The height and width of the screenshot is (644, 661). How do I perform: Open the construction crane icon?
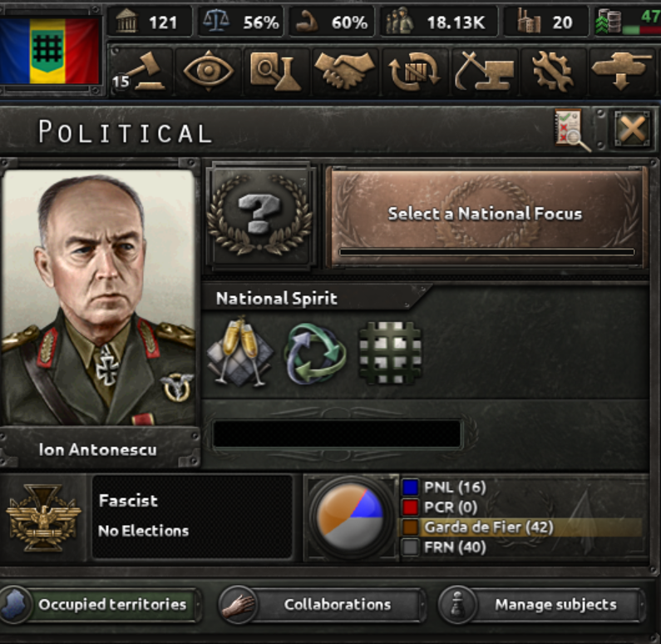[x=484, y=71]
